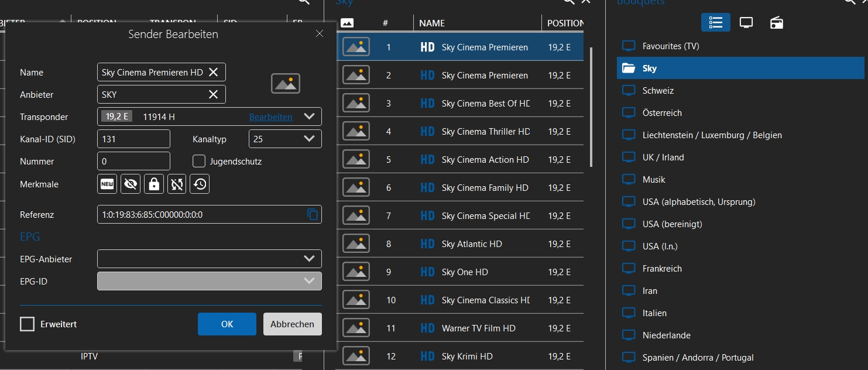Viewport: 868px width, 370px height.
Task: Confirm the dialog with the OK button
Action: pyautogui.click(x=227, y=324)
